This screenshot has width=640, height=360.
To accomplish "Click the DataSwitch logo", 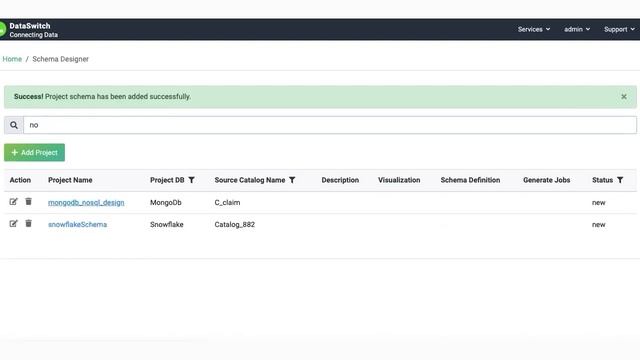I will pyautogui.click(x=2, y=29).
